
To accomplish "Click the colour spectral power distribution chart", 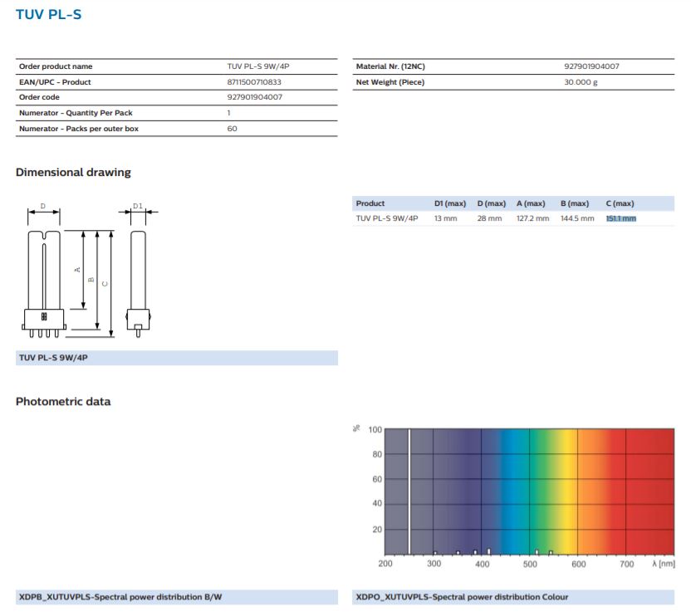I will click(529, 491).
